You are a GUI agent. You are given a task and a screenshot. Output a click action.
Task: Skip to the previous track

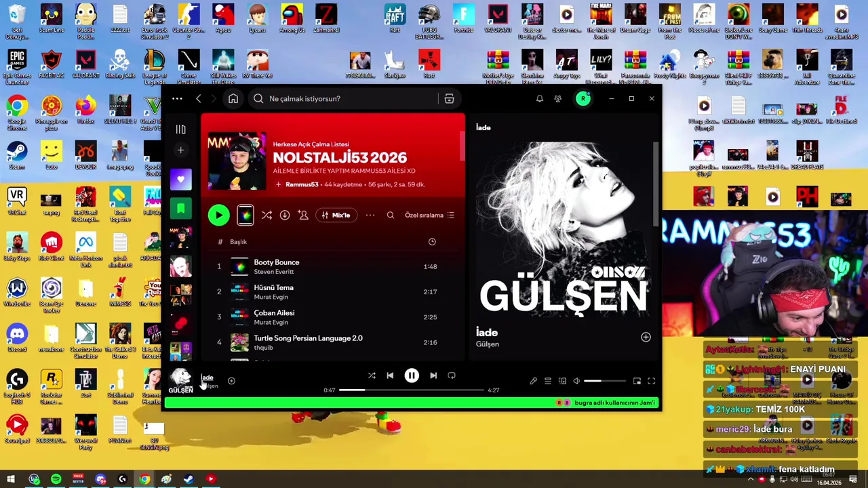click(390, 375)
